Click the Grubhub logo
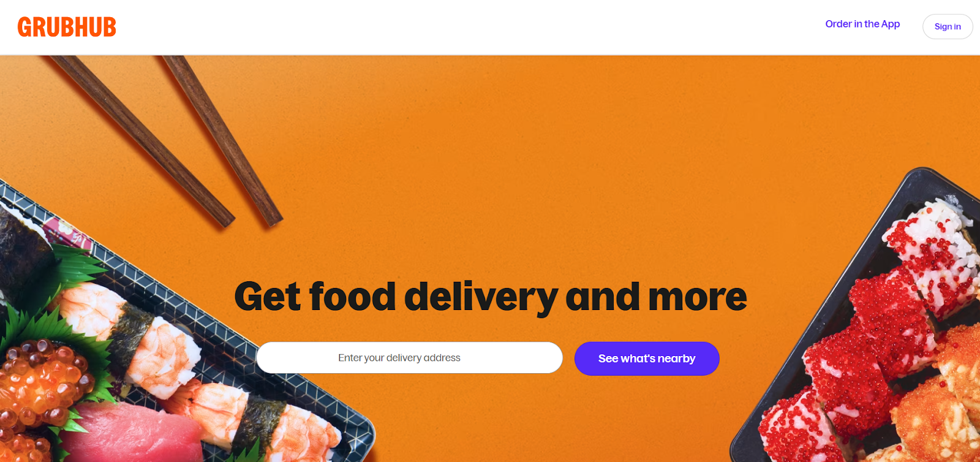This screenshot has width=980, height=462. coord(67,27)
